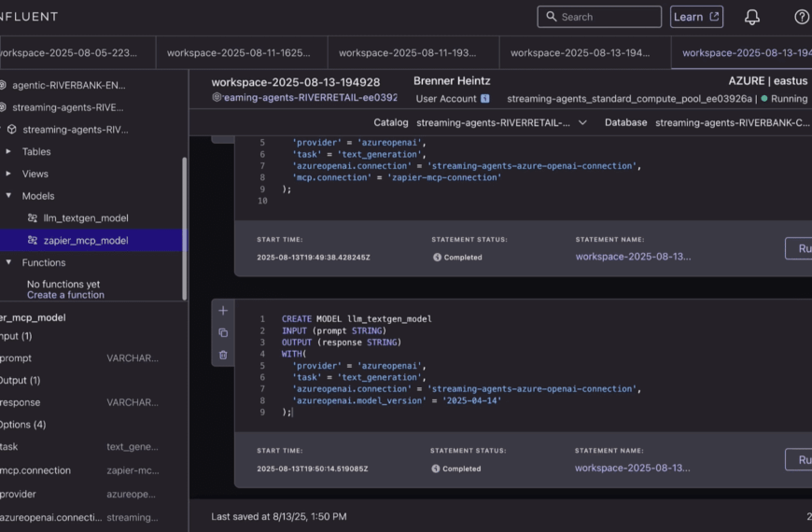Screen dimensions: 812x532
Task: Click the environment icon under workspace title
Action: (x=217, y=97)
